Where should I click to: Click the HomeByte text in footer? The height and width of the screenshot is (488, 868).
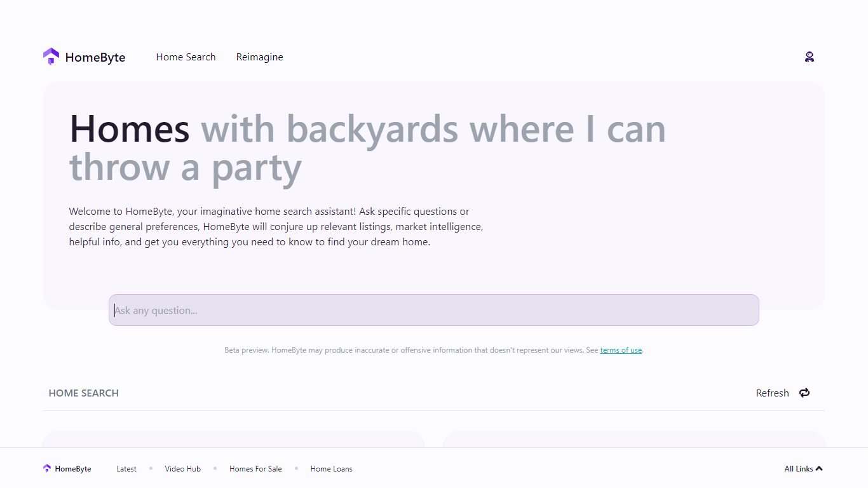[73, 469]
